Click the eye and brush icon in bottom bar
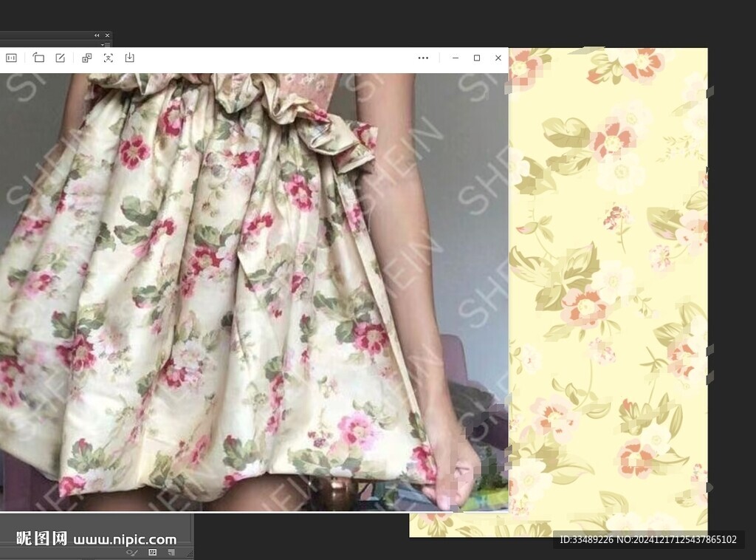 coord(132,553)
